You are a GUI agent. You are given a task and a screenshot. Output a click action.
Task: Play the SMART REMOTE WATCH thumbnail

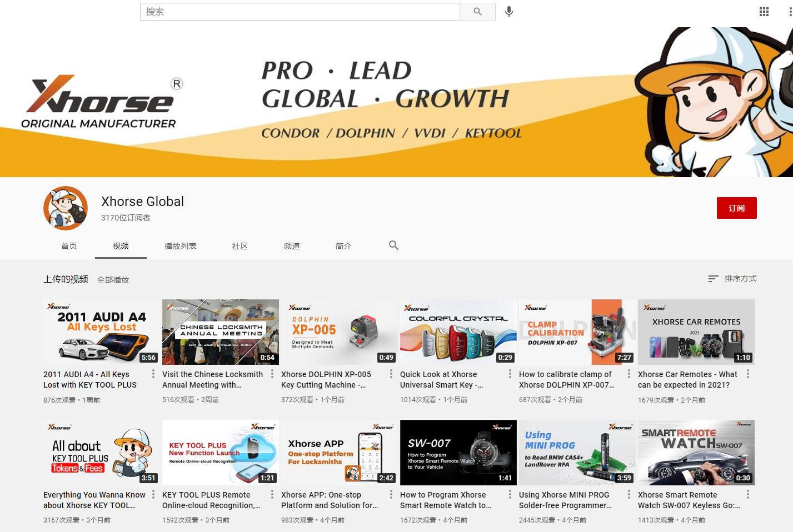pyautogui.click(x=696, y=453)
